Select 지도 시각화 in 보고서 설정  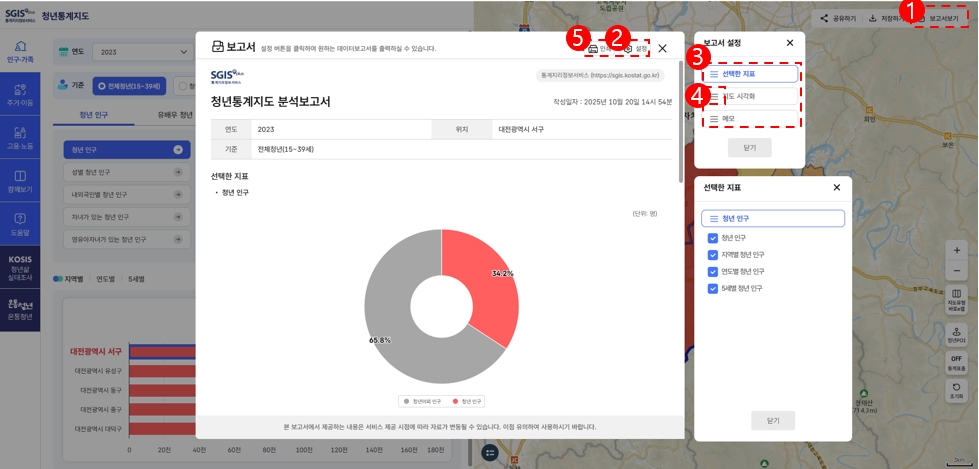pyautogui.click(x=750, y=96)
